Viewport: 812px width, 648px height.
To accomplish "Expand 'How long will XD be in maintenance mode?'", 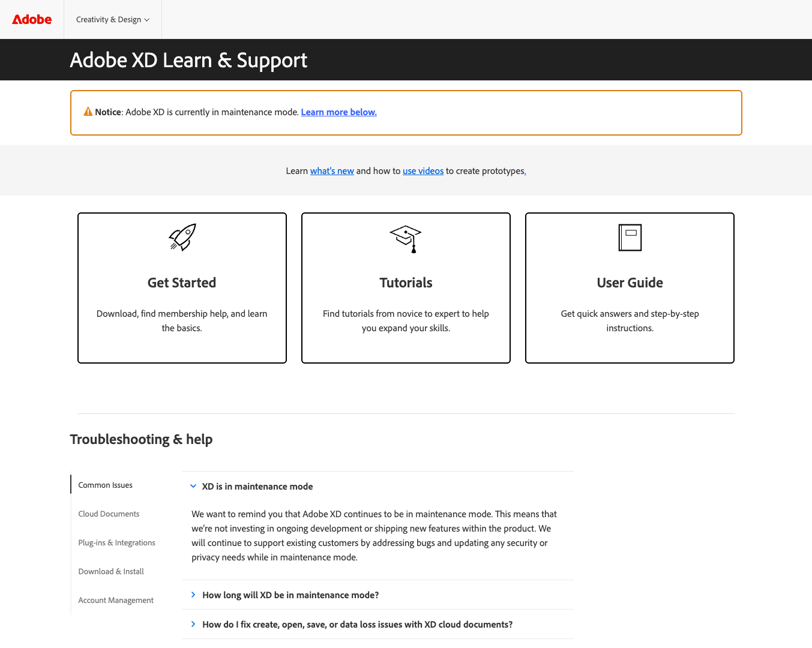I will pos(290,595).
